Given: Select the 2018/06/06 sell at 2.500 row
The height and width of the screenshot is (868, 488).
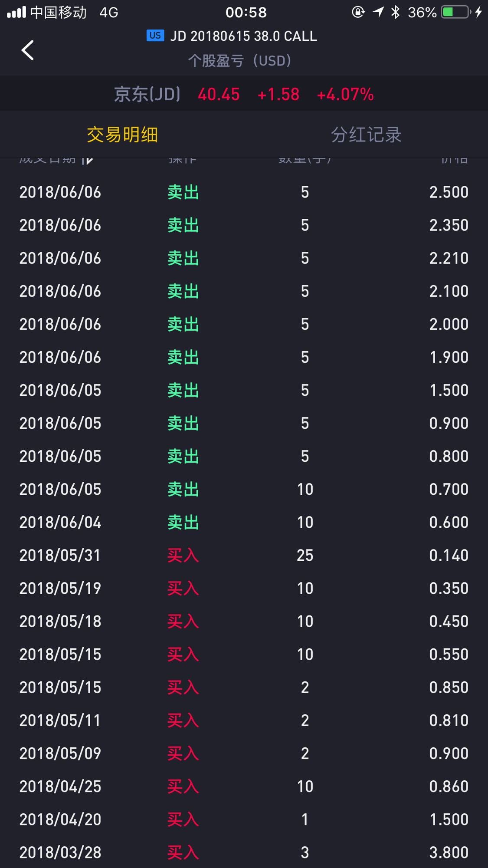Looking at the screenshot, I should coord(244,192).
